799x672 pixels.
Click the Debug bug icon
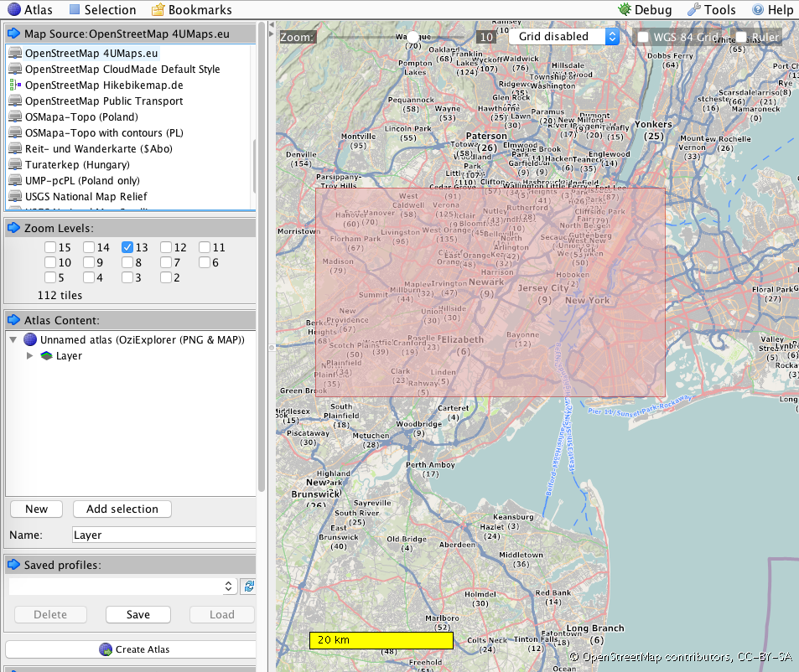[625, 9]
